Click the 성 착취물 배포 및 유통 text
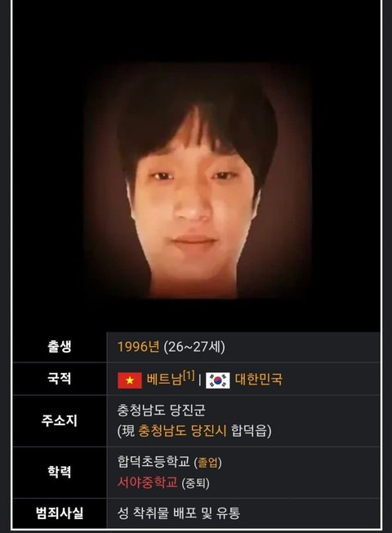 click(179, 513)
